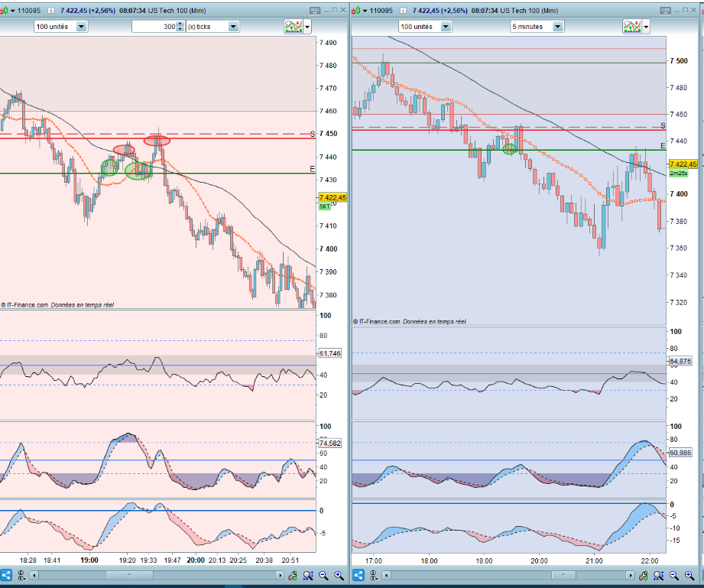
Task: Click US Tech 100 (Mini) title in right chart
Action: click(x=529, y=11)
